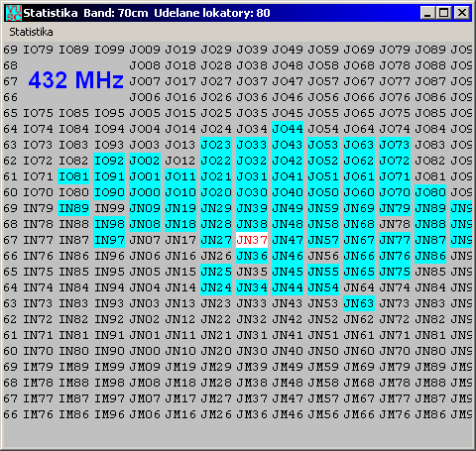
Task: Click the worked IN89 locator cell
Action: point(73,208)
